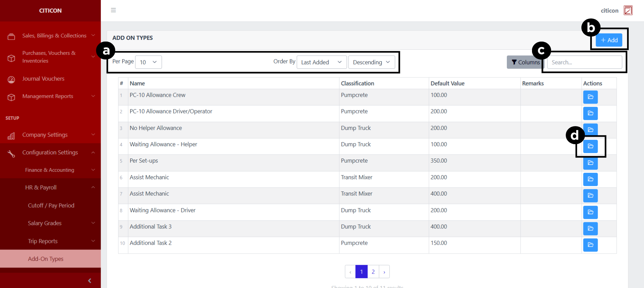The image size is (644, 288).
Task: Click the citicon user avatar icon
Action: coord(628,11)
